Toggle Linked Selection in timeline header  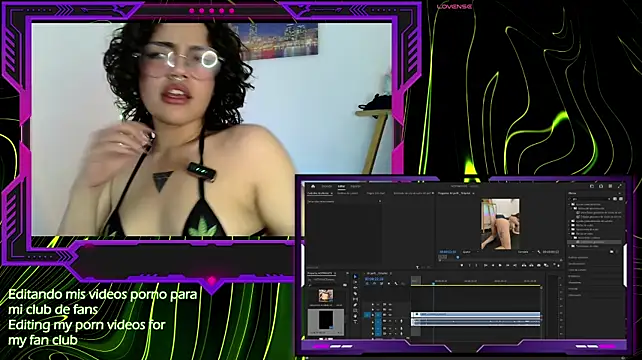pyautogui.click(x=382, y=283)
